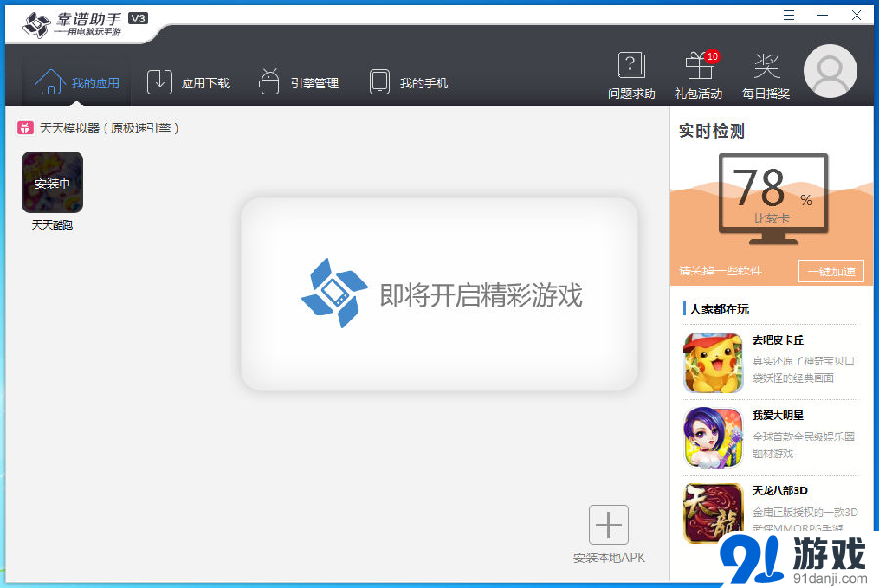The width and height of the screenshot is (879, 588).
Task: Click the 每日摇奖 lottery icon
Action: tap(767, 65)
